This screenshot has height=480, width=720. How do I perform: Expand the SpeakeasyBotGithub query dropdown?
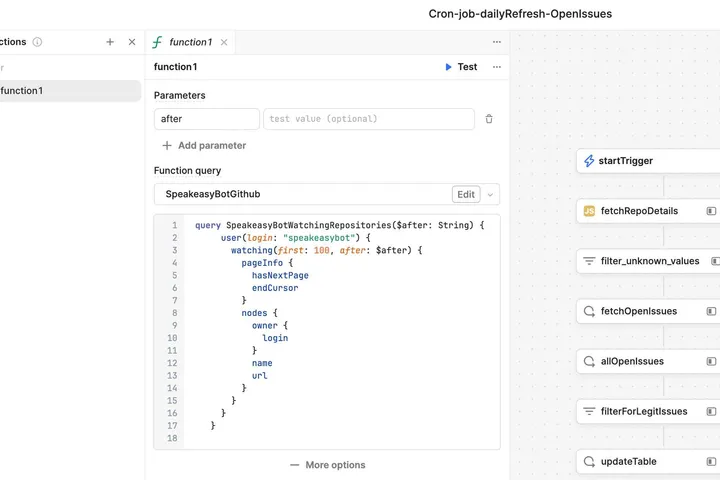[490, 195]
